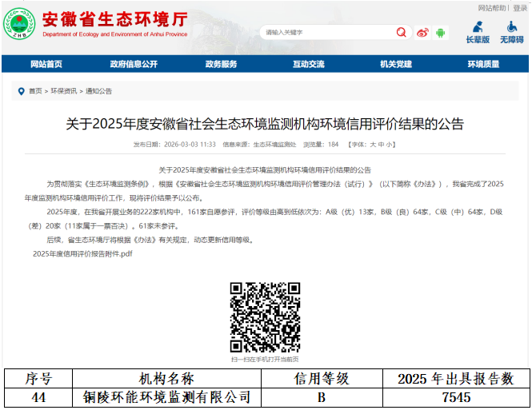Select the 政务服务 menu item

(221, 64)
